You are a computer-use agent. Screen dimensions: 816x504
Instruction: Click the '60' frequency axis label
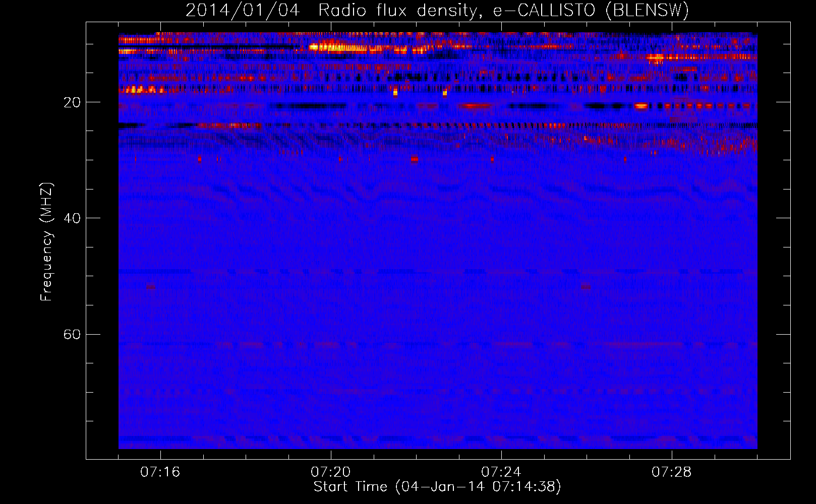click(x=72, y=335)
